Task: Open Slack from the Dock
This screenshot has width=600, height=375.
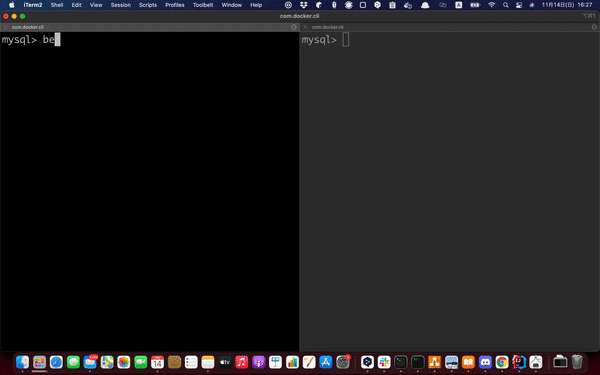Action: 384,362
